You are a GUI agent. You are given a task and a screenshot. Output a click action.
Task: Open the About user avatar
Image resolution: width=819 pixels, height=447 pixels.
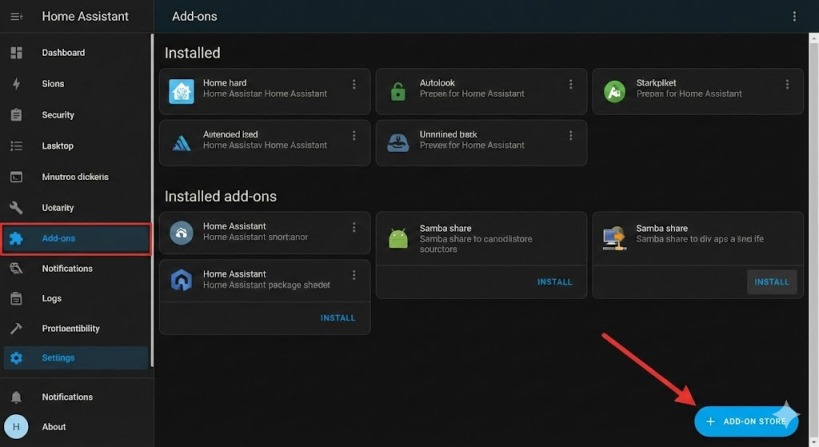[x=16, y=427]
